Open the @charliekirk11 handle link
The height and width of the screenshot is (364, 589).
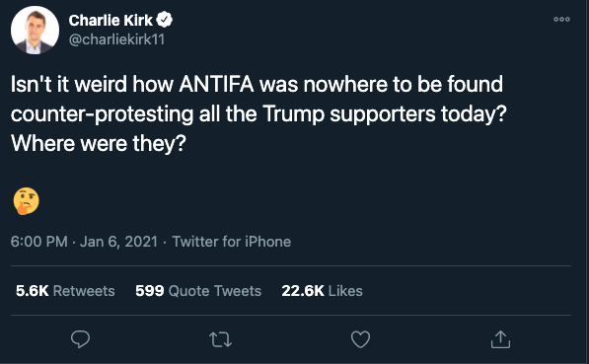116,39
